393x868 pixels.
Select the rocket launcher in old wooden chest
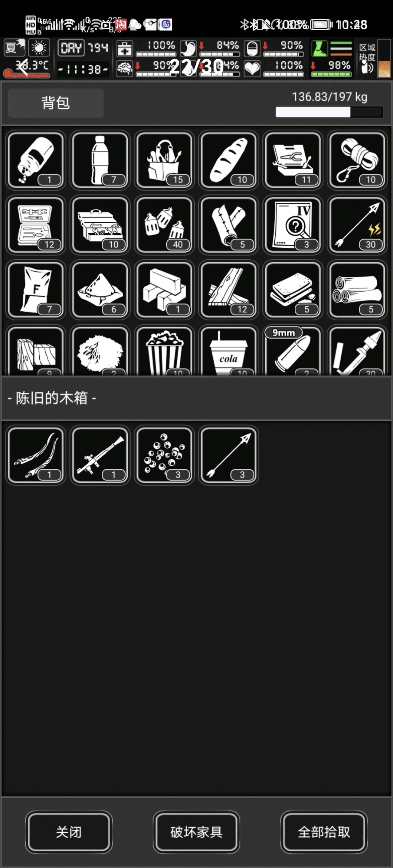point(100,455)
